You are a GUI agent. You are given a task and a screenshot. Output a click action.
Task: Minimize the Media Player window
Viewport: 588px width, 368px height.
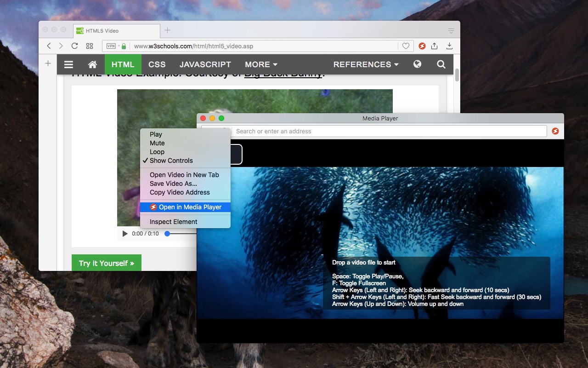212,118
